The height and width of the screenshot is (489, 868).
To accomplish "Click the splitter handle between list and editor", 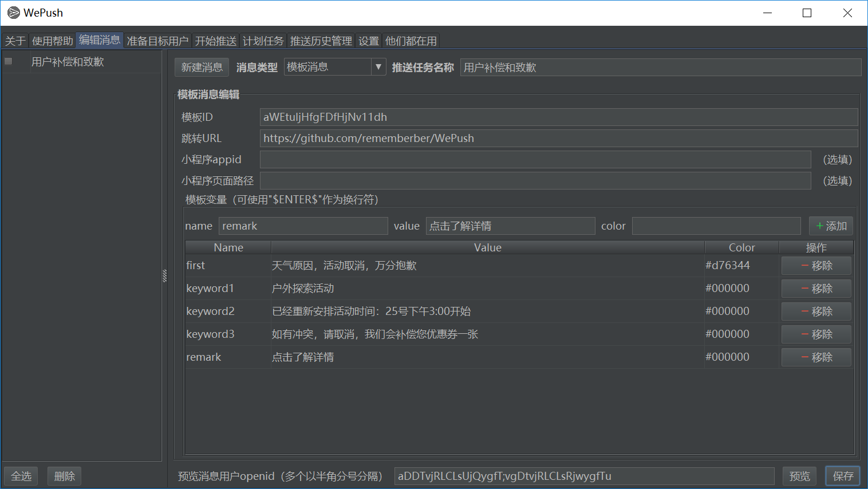I will (165, 276).
